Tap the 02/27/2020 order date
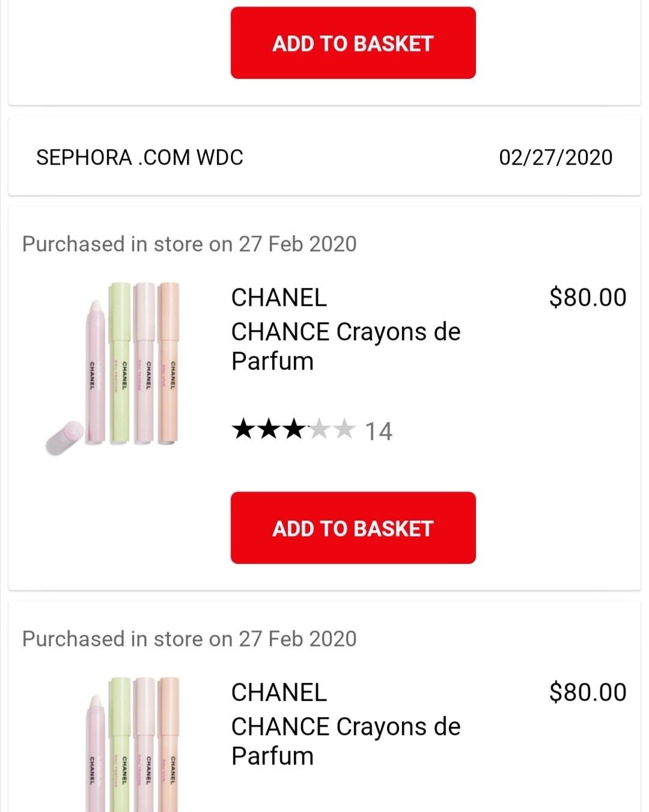 (x=555, y=157)
